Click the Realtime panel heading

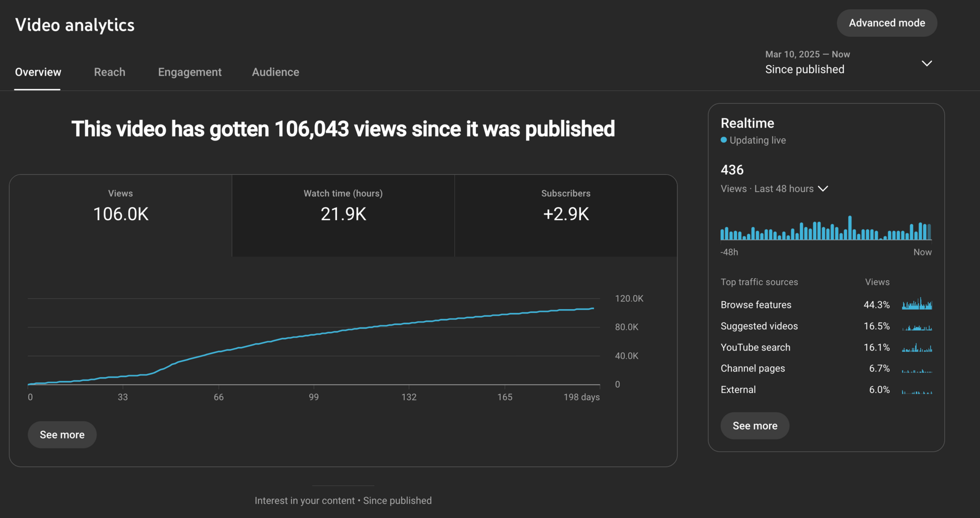pyautogui.click(x=747, y=123)
